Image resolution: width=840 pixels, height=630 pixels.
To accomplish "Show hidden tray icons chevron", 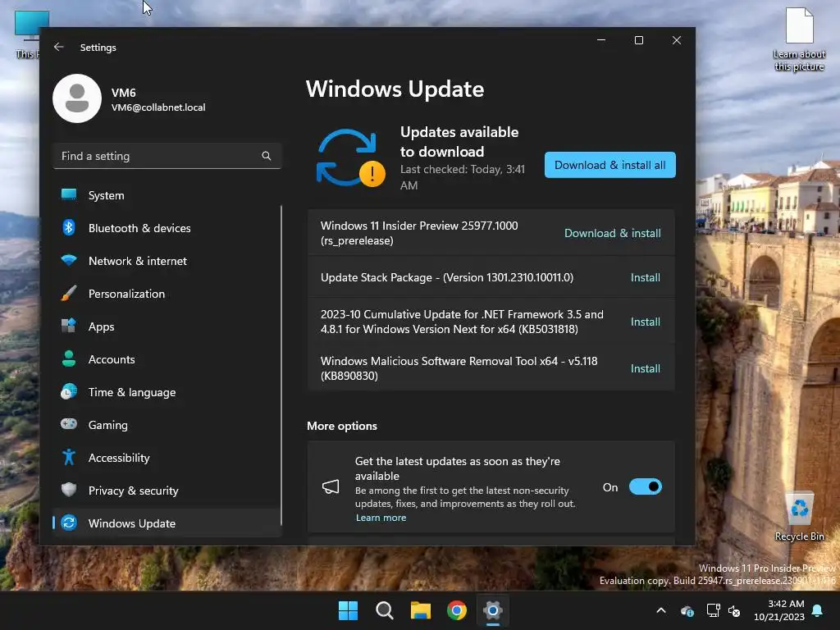I will 661,610.
